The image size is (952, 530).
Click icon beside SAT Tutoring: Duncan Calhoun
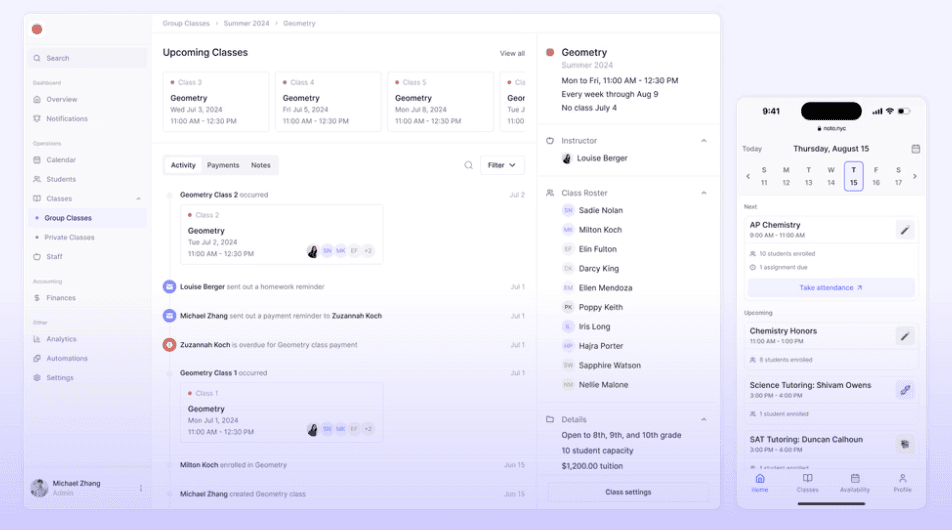click(x=905, y=444)
